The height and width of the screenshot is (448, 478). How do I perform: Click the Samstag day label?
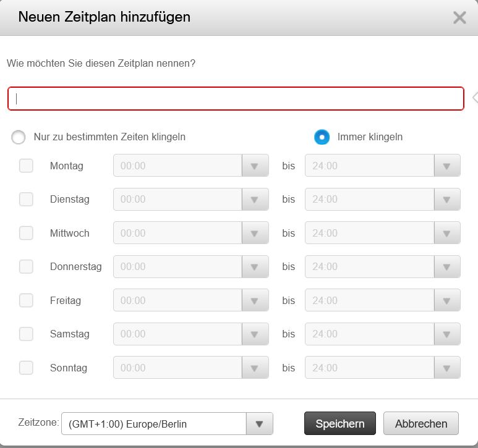(69, 334)
